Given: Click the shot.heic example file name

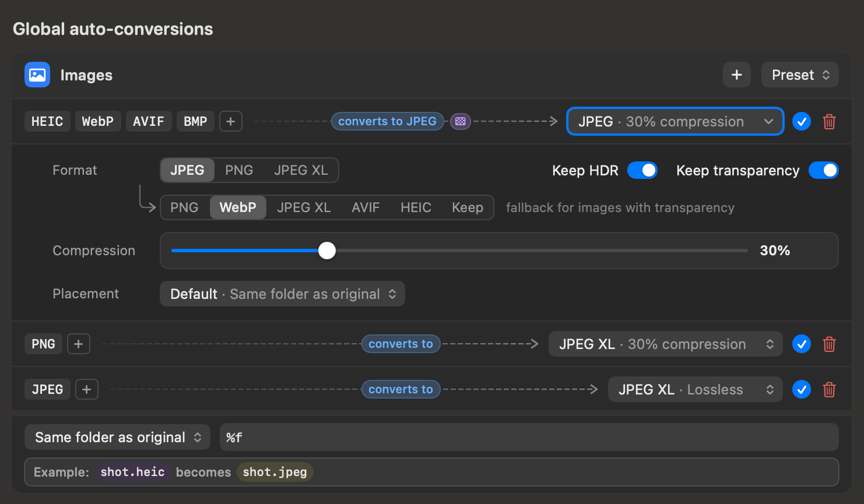Looking at the screenshot, I should [132, 472].
